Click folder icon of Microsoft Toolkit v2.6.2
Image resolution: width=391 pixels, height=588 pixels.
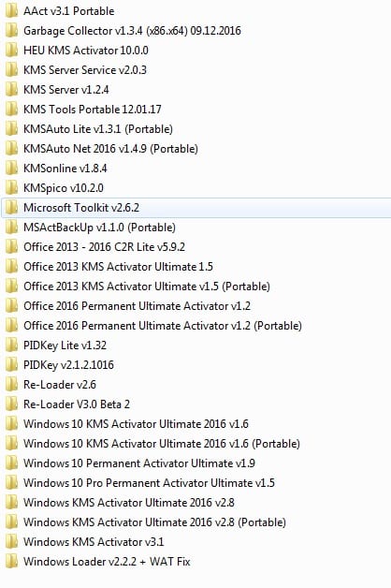[11, 207]
